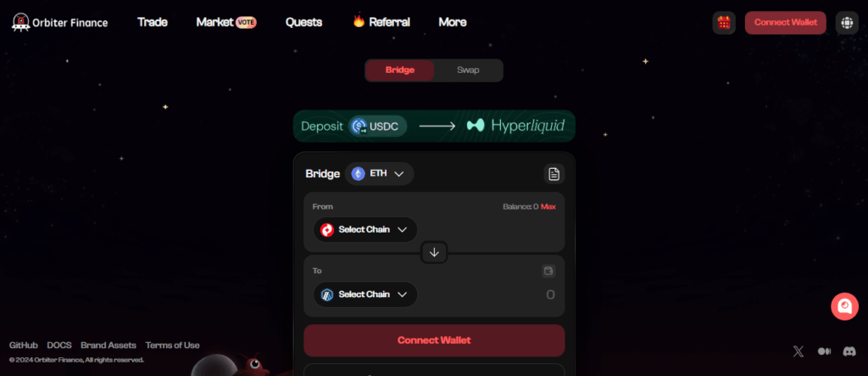This screenshot has height=376, width=868.
Task: Click the wallet address icon in To section
Action: coord(548,272)
